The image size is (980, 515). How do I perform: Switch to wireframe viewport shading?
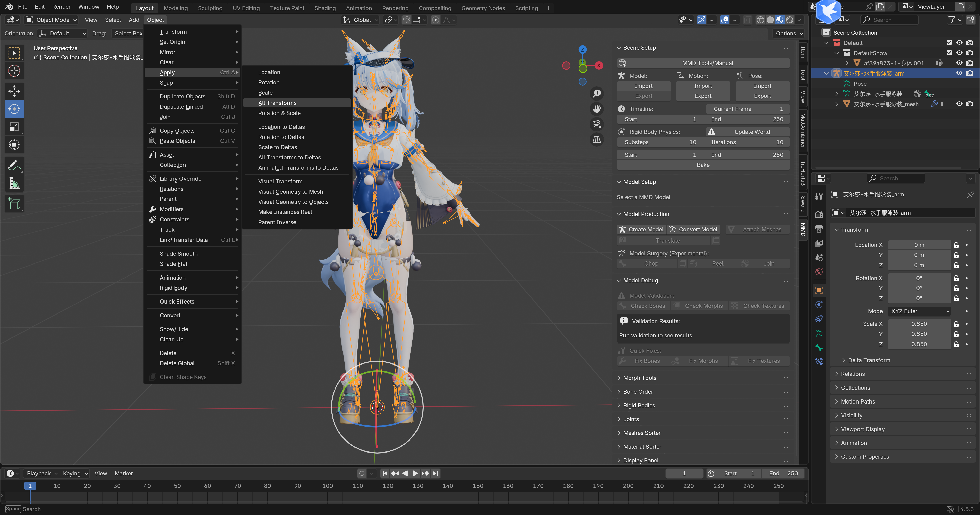tap(760, 20)
